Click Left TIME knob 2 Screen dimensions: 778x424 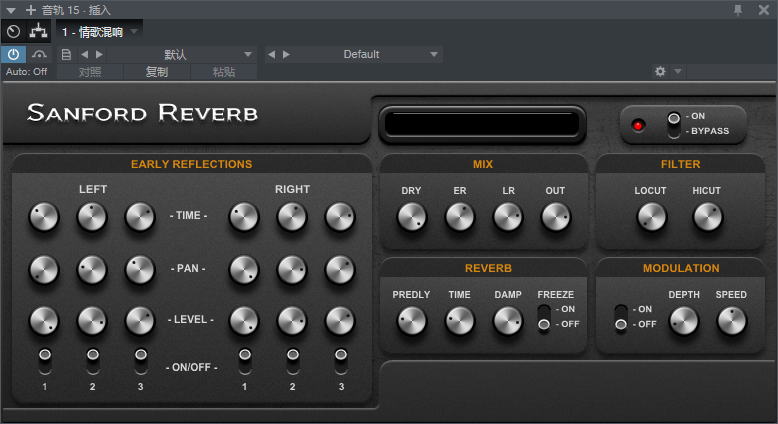point(92,217)
